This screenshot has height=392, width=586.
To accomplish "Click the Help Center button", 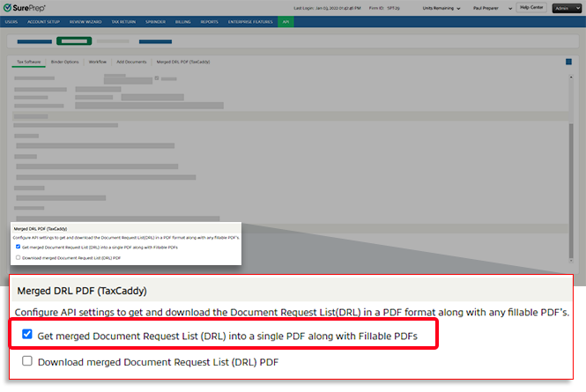I will pos(531,7).
